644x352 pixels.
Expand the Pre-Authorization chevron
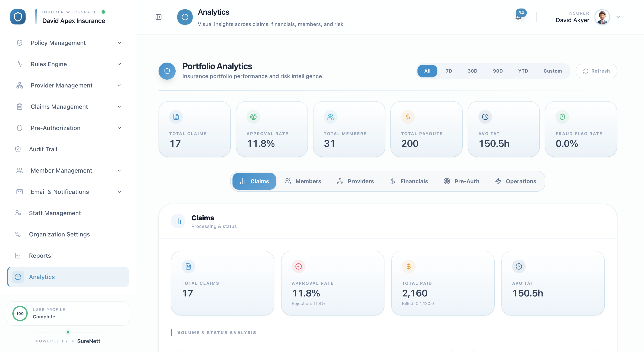point(120,128)
